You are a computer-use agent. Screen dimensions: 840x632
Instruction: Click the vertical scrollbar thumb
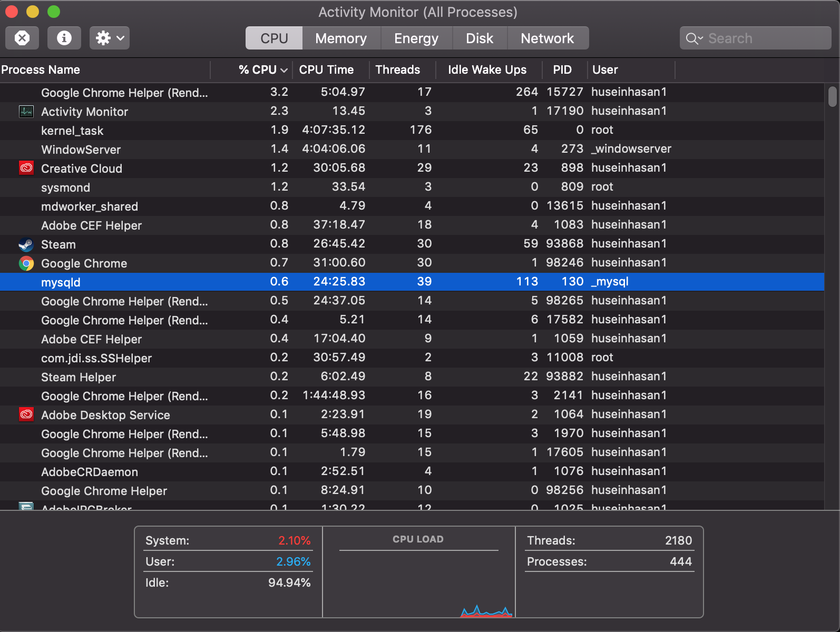point(833,96)
